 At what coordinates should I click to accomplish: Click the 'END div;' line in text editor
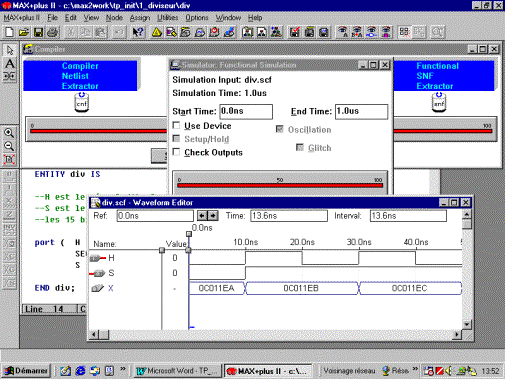(x=55, y=288)
